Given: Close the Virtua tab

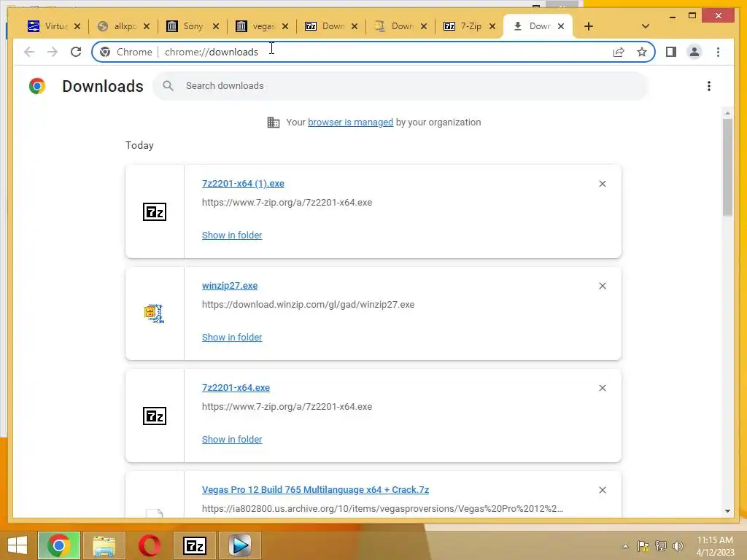Looking at the screenshot, I should point(77,26).
